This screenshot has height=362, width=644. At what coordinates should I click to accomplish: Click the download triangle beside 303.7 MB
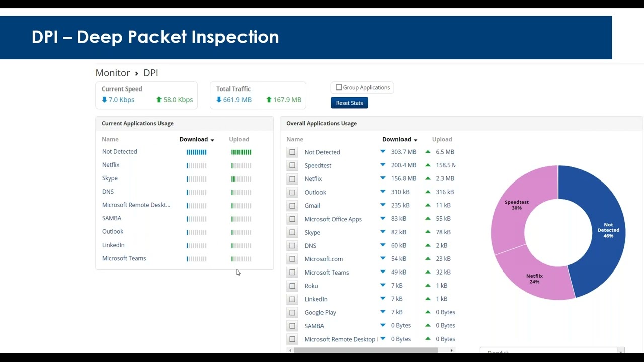383,151
